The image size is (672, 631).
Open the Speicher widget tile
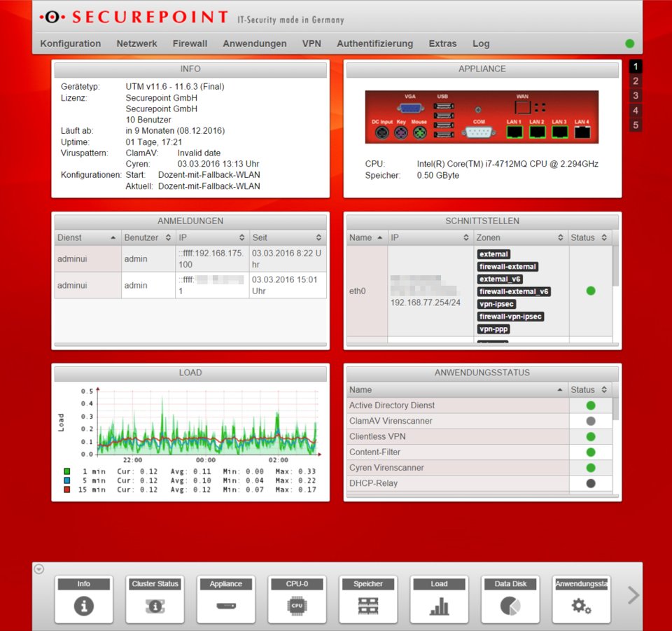click(368, 599)
